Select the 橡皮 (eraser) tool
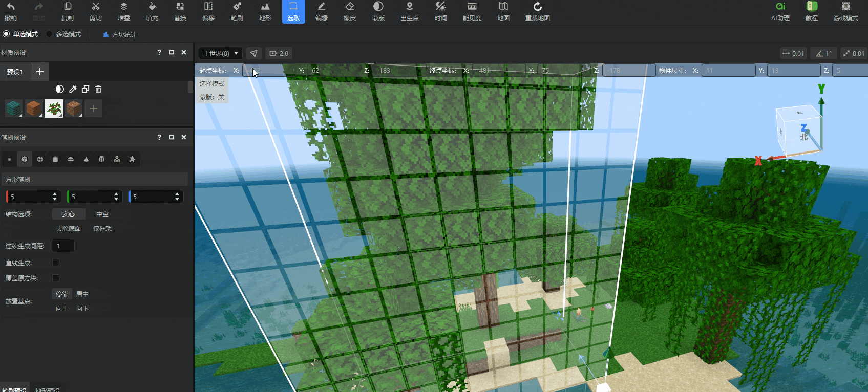This screenshot has width=868, height=392. point(350,12)
